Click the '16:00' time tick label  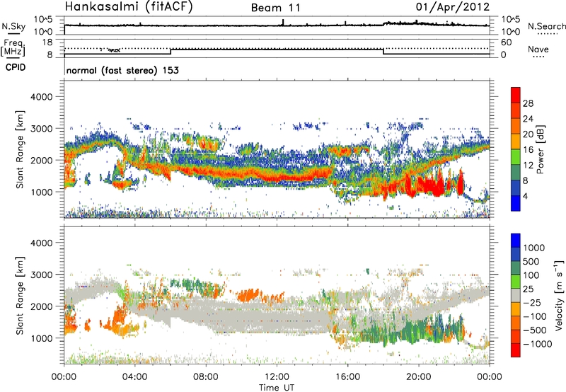tap(347, 377)
